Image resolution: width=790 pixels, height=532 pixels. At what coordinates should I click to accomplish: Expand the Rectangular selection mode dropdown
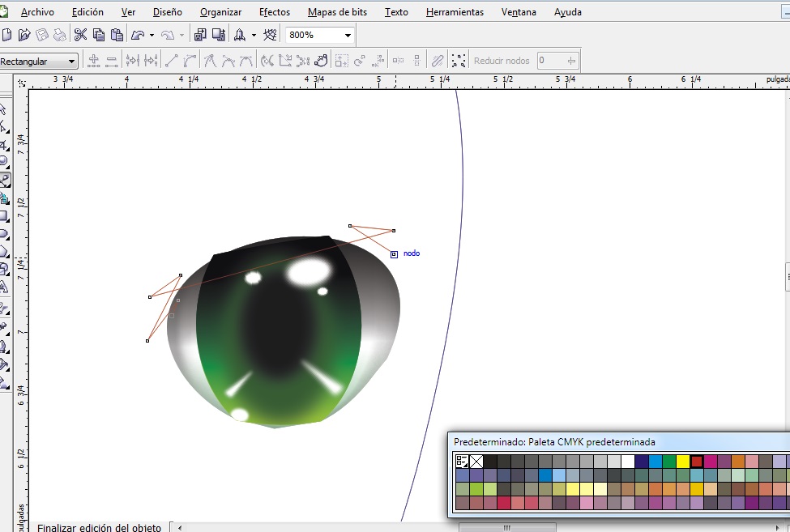(x=72, y=62)
